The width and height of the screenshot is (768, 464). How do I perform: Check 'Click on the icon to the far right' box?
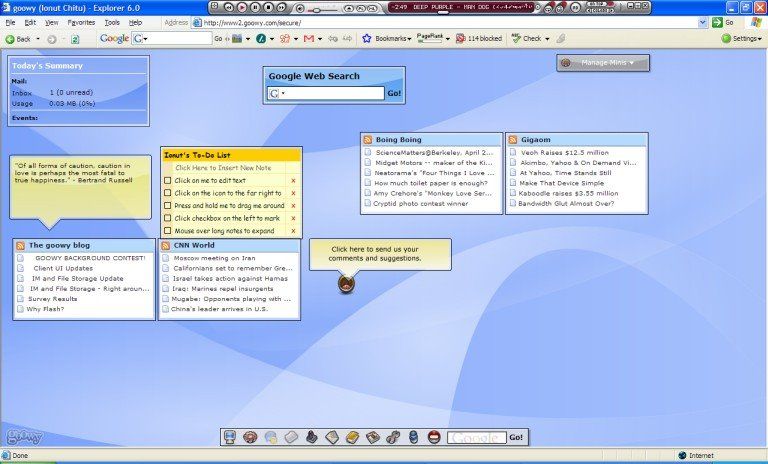[x=168, y=193]
